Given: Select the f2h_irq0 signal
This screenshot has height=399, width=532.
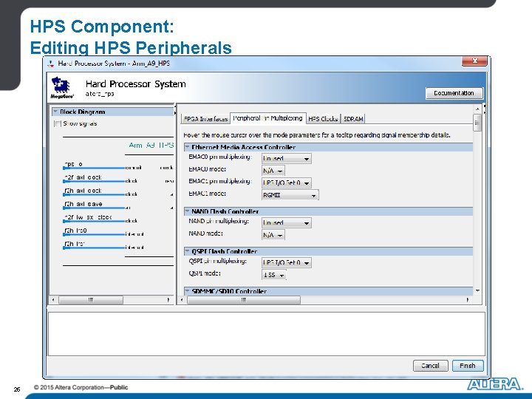Looking at the screenshot, I should pos(75,231).
